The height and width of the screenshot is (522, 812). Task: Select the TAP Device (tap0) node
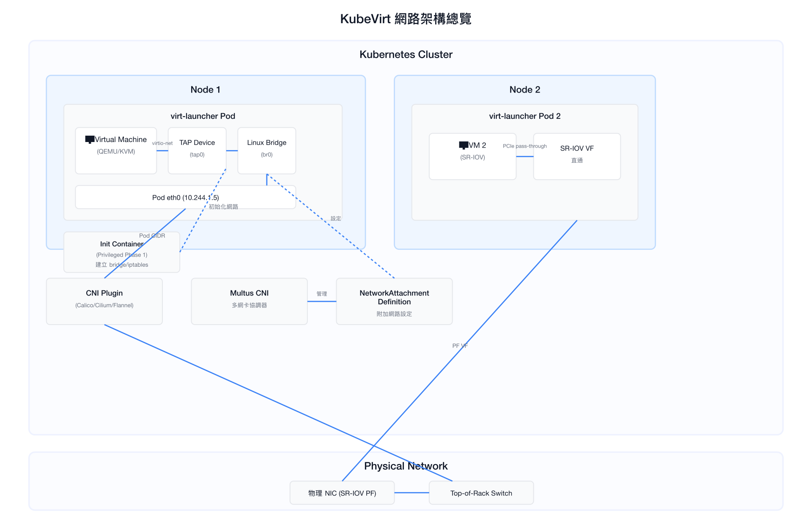197,150
